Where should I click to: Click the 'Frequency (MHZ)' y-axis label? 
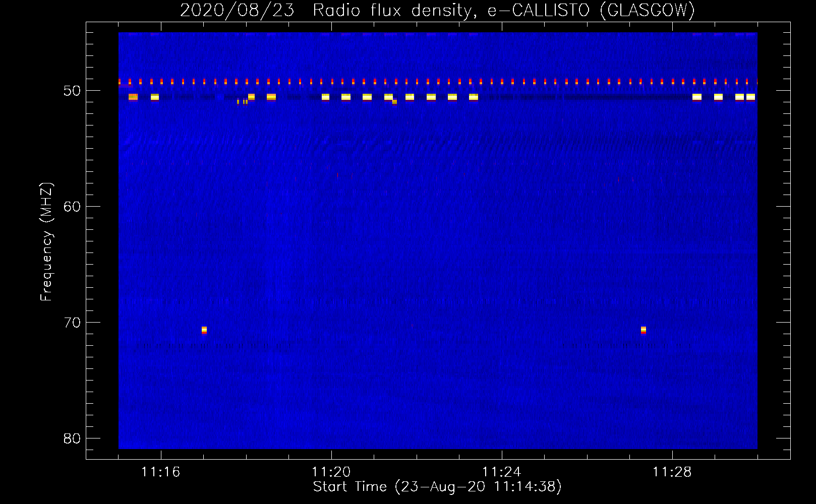click(46, 242)
